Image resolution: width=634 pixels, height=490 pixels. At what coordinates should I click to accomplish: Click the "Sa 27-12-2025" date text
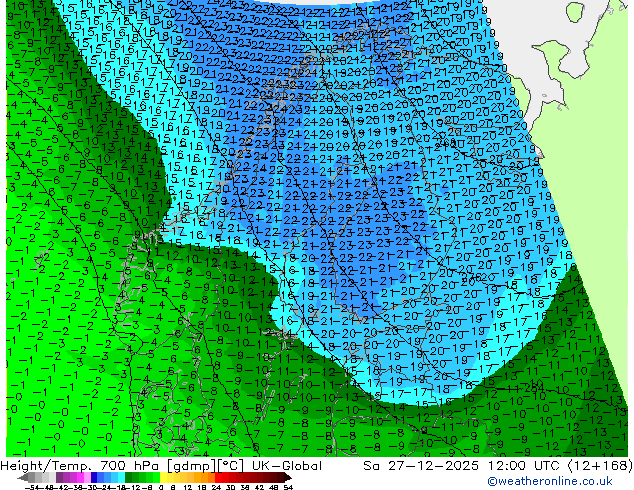point(421,466)
